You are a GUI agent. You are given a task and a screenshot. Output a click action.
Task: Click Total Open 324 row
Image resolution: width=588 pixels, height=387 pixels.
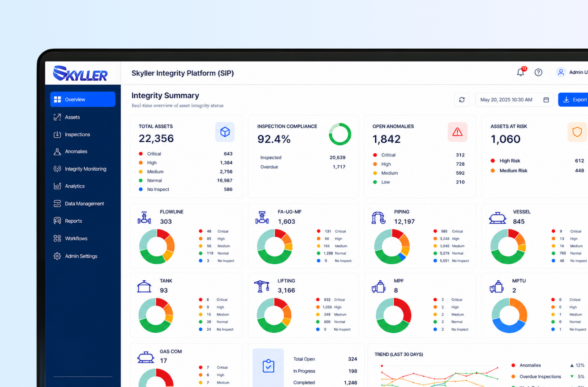pos(325,359)
